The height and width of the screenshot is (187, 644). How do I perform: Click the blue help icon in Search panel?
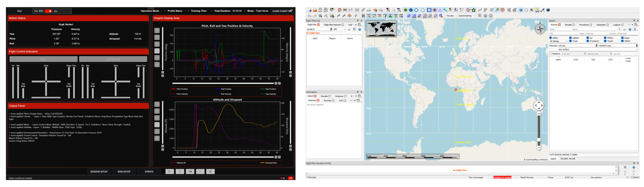click(630, 29)
